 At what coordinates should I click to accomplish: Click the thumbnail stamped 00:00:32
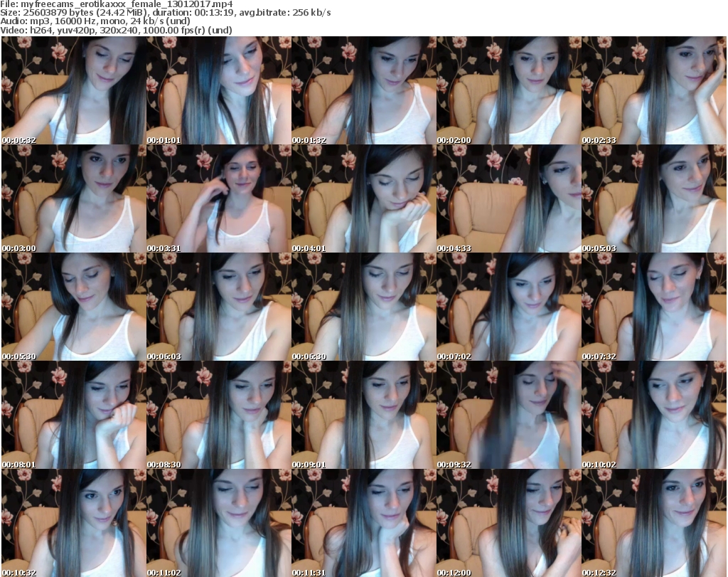[x=74, y=90]
